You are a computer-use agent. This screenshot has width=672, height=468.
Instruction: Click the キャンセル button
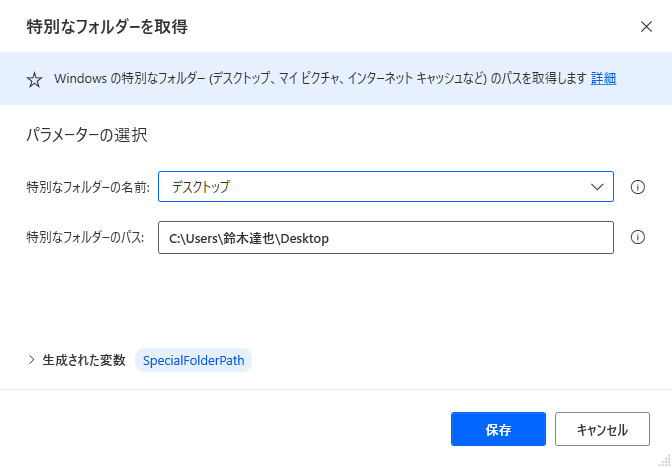[x=602, y=429]
